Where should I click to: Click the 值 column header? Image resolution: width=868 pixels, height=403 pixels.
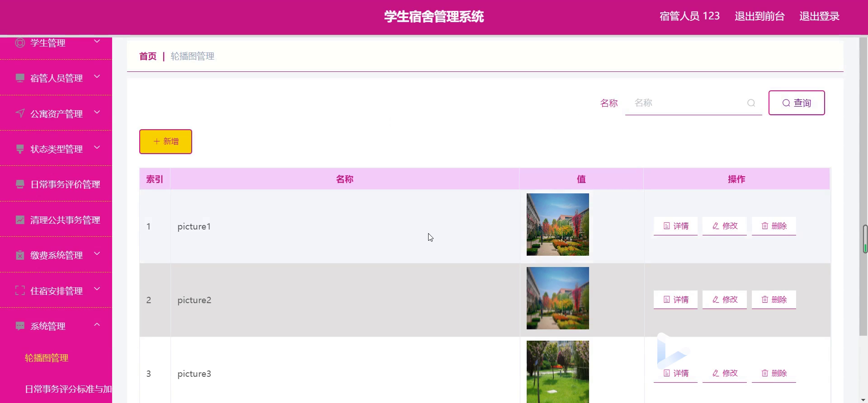coord(581,179)
